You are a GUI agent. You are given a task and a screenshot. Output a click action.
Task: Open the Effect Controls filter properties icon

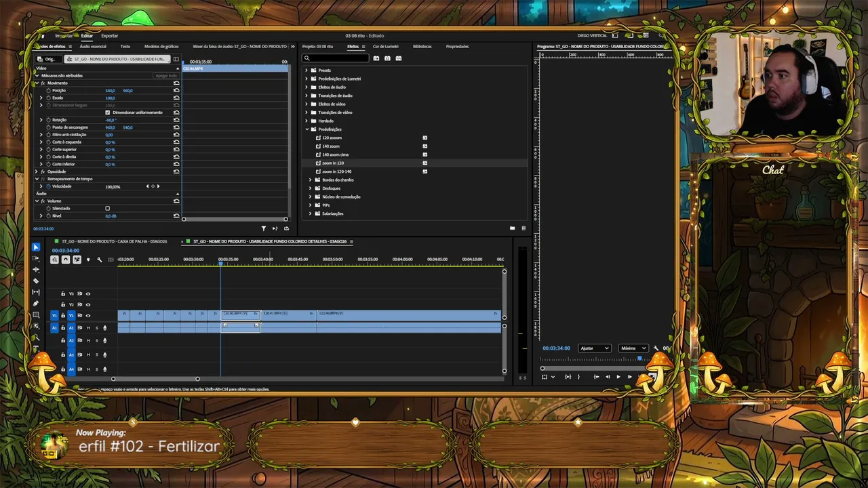pyautogui.click(x=264, y=228)
